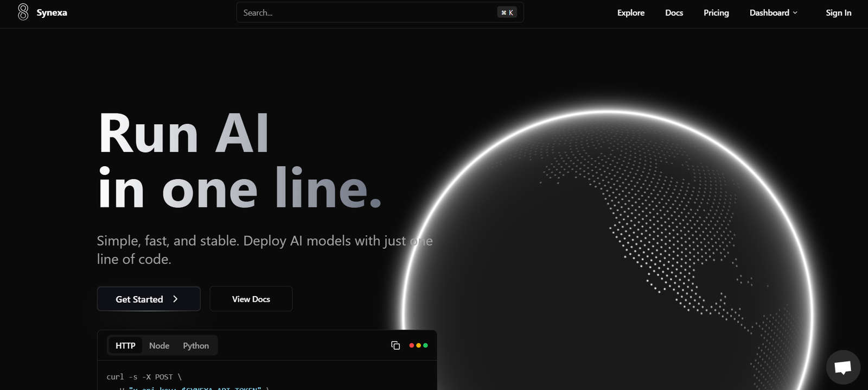Click the chevron next to Dashboard

[795, 12]
